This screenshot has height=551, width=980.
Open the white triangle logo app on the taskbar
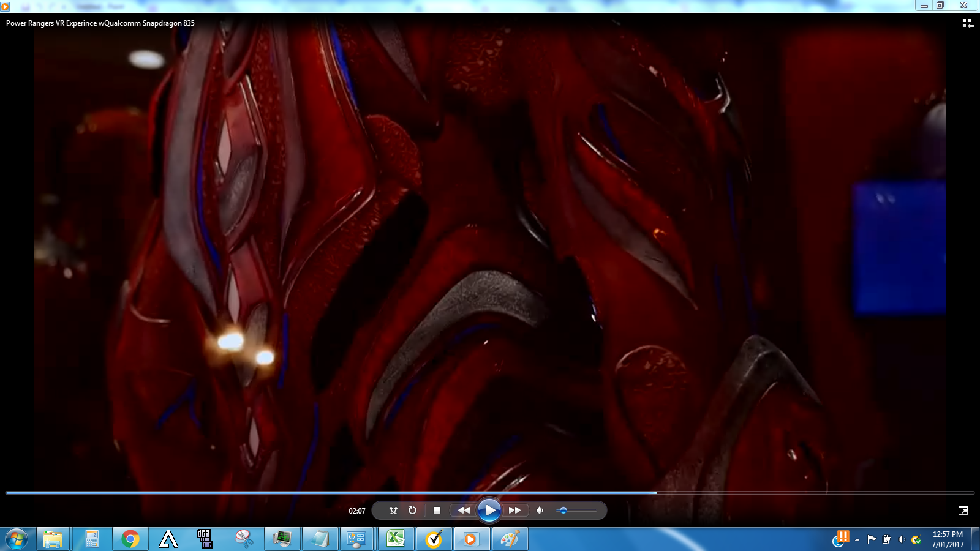coord(168,539)
